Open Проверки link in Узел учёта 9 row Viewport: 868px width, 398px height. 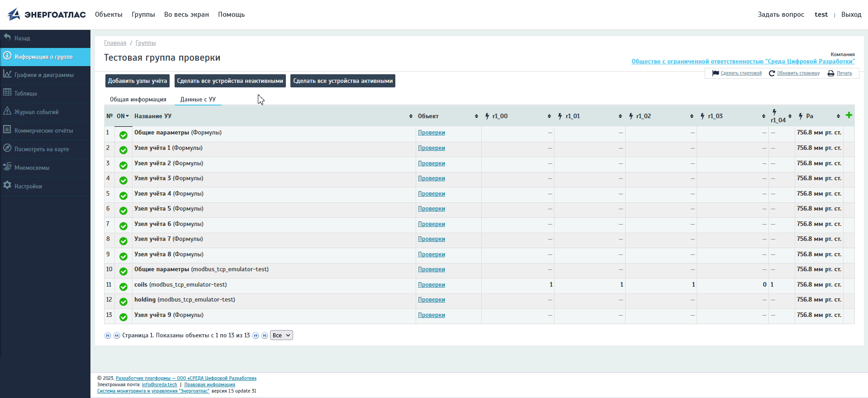tap(431, 315)
